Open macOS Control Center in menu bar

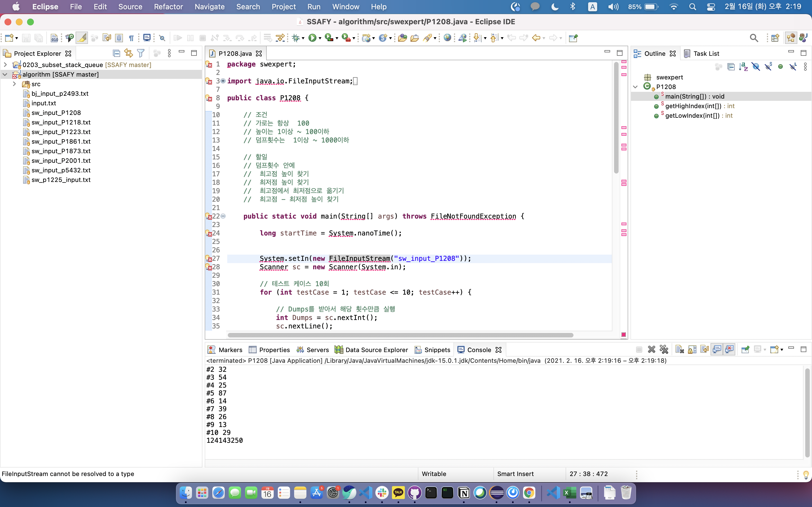[711, 7]
